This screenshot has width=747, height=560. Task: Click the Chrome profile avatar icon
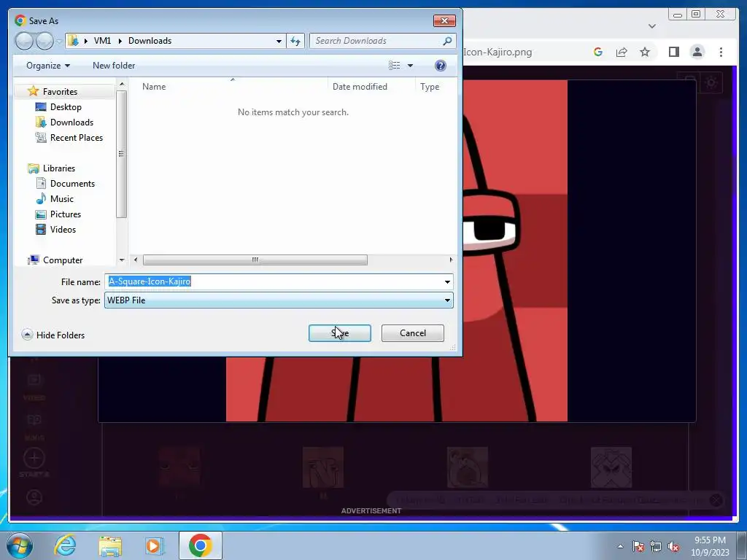(697, 52)
